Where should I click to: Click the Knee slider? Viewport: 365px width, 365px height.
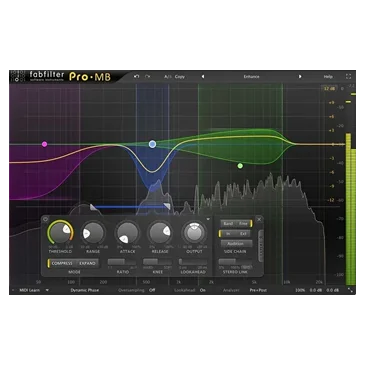click(158, 262)
